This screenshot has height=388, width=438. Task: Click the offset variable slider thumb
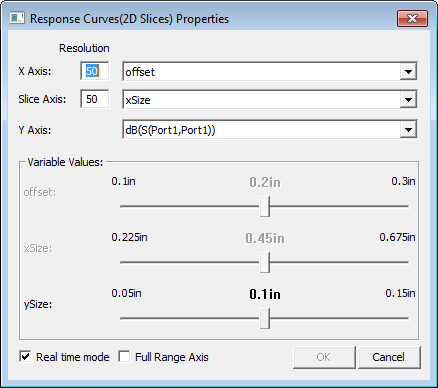click(265, 206)
